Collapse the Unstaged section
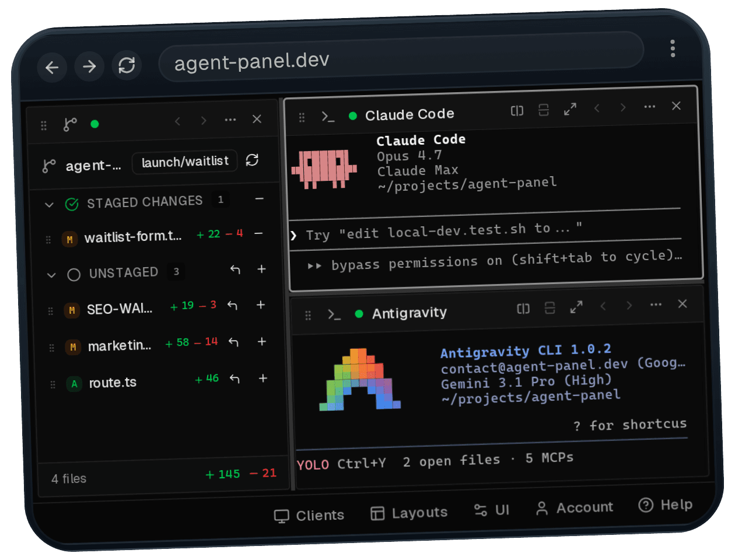 click(x=51, y=275)
